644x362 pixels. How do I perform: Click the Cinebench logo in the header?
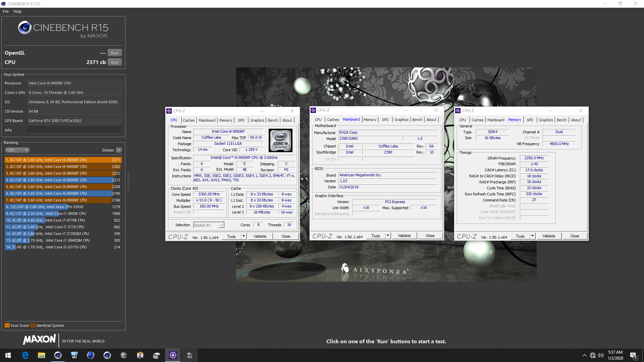point(63,29)
